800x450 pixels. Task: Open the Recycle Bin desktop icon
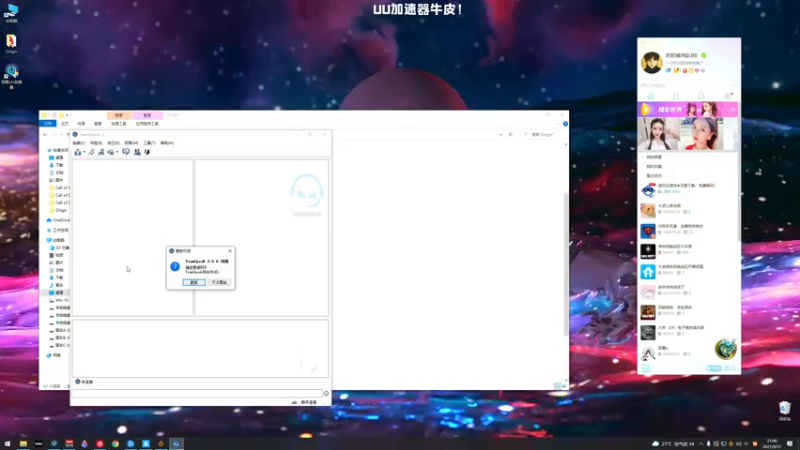785,411
